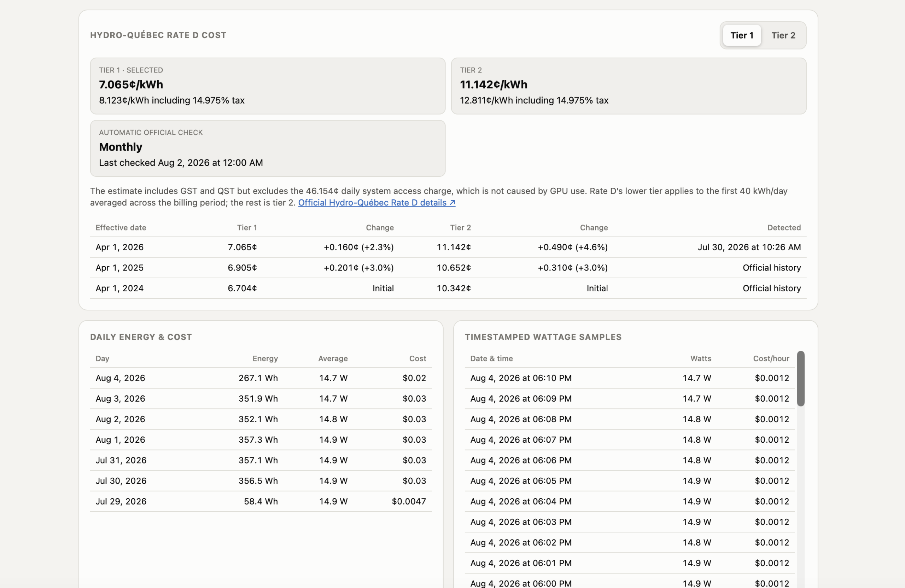Select the Apr 1, 2024 effective date
Viewport: 905px width, 588px height.
click(119, 288)
